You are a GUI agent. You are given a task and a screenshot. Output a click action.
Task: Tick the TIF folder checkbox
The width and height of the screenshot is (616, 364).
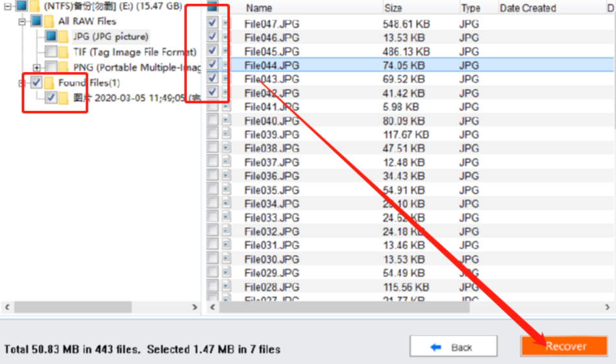tap(51, 52)
